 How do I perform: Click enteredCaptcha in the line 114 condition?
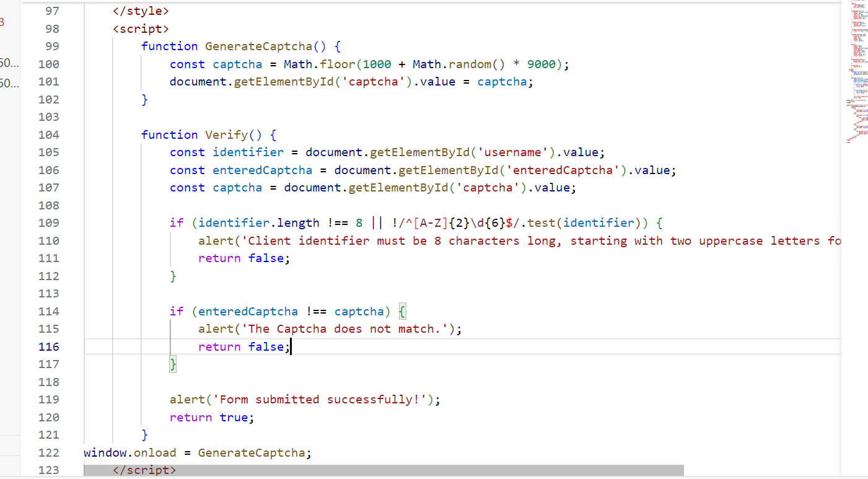248,311
